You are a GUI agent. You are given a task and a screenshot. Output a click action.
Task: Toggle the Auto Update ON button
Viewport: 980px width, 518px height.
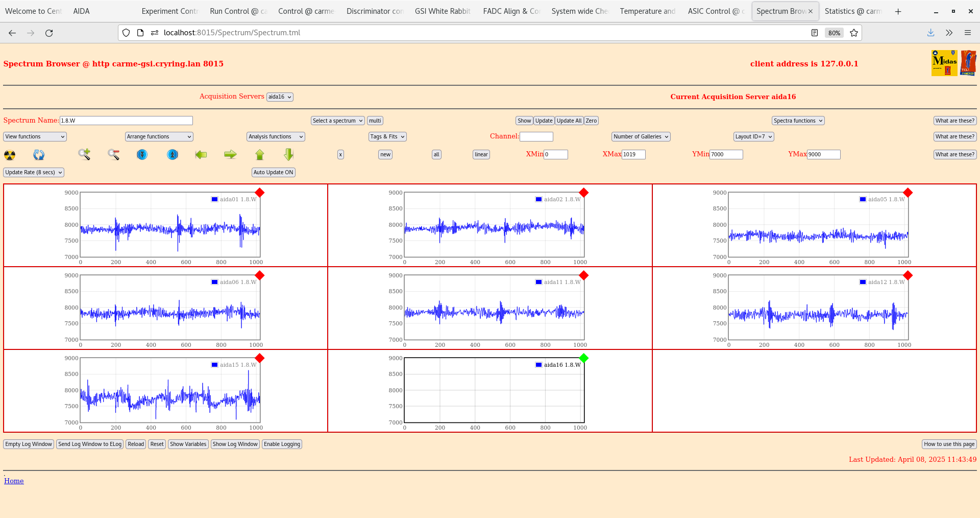pos(274,173)
